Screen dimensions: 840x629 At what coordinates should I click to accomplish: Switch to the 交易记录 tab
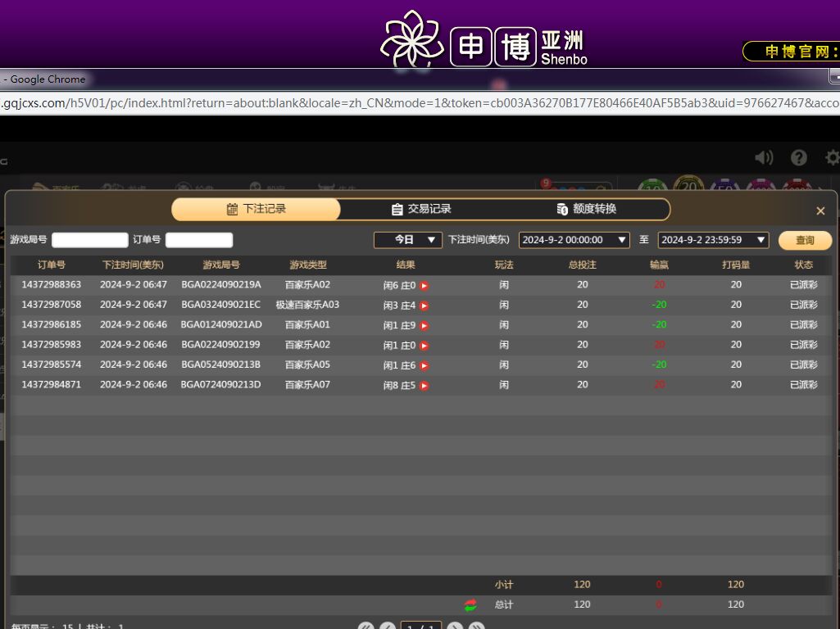[421, 210]
